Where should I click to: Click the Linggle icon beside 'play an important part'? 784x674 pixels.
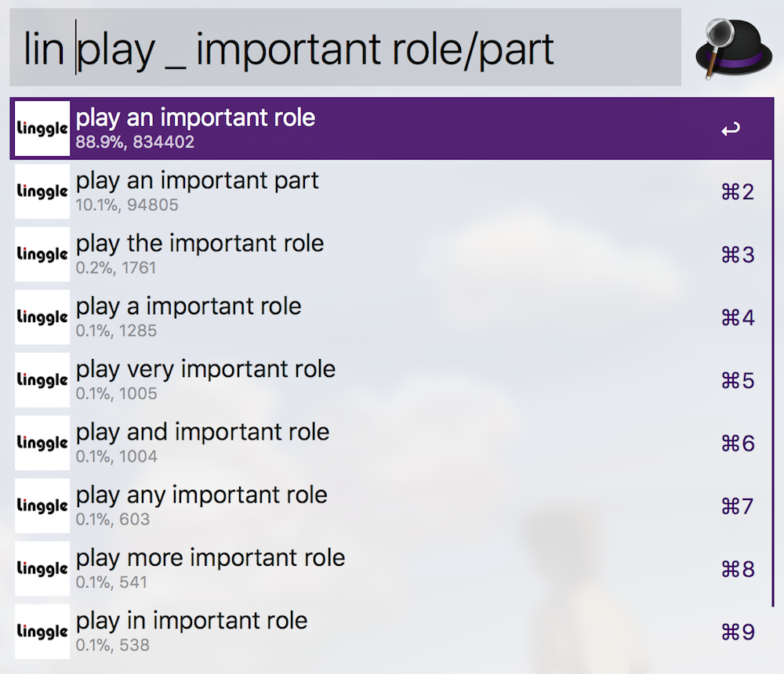(x=42, y=192)
